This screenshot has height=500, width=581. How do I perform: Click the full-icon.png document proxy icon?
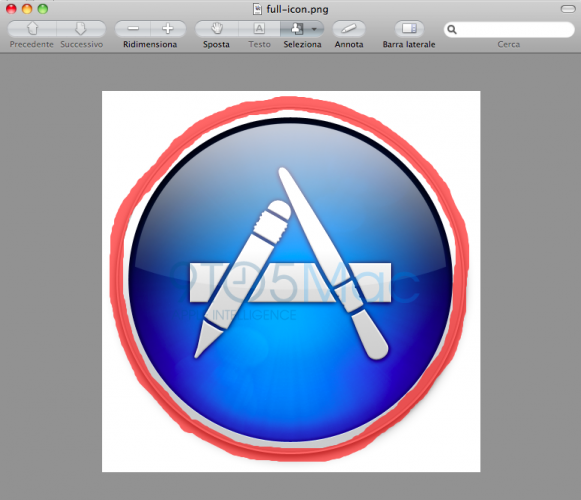tap(257, 9)
